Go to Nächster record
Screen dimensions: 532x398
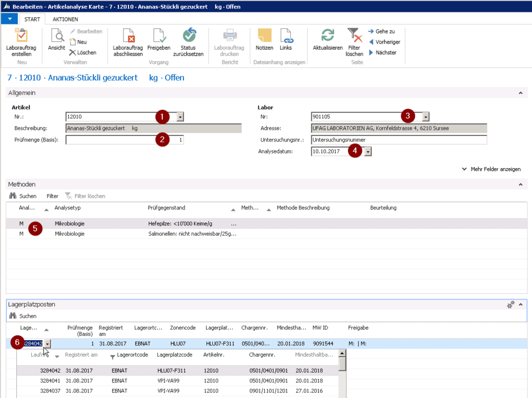[383, 52]
